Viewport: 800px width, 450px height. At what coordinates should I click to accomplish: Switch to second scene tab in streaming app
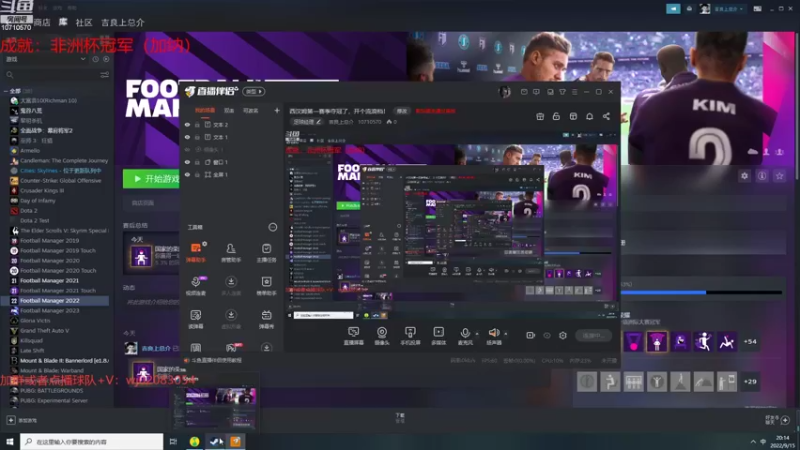pos(229,110)
